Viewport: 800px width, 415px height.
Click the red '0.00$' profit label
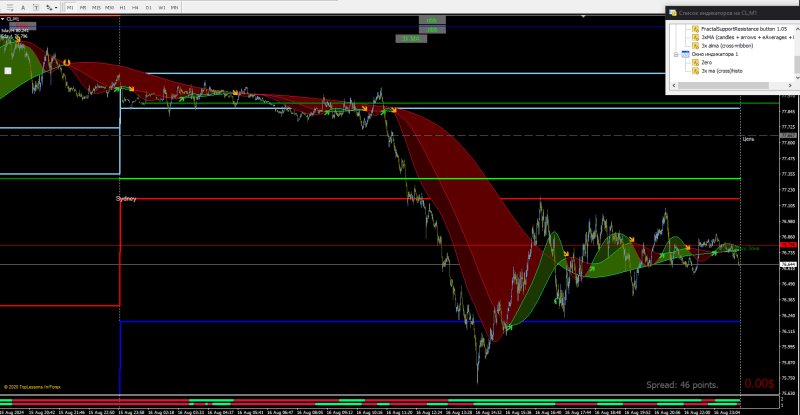(x=759, y=383)
